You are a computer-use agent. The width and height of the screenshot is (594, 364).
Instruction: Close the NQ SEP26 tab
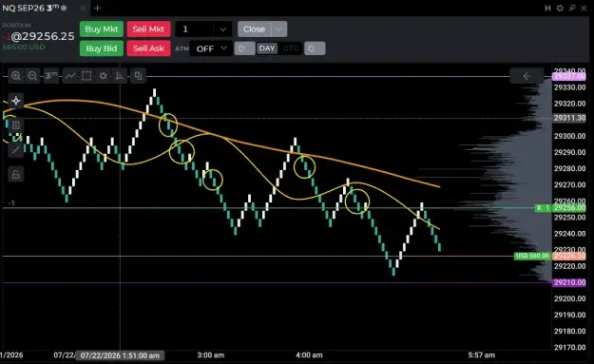click(83, 8)
